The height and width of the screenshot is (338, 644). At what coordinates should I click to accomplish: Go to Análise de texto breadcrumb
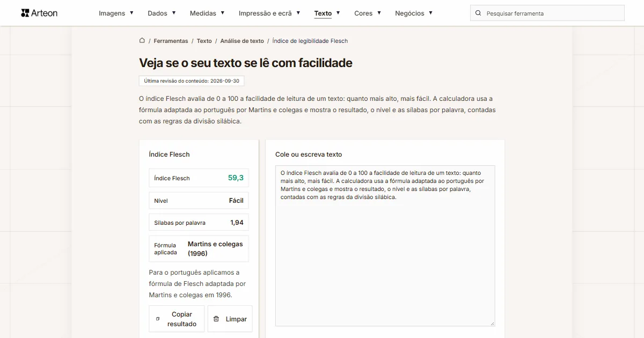(242, 41)
